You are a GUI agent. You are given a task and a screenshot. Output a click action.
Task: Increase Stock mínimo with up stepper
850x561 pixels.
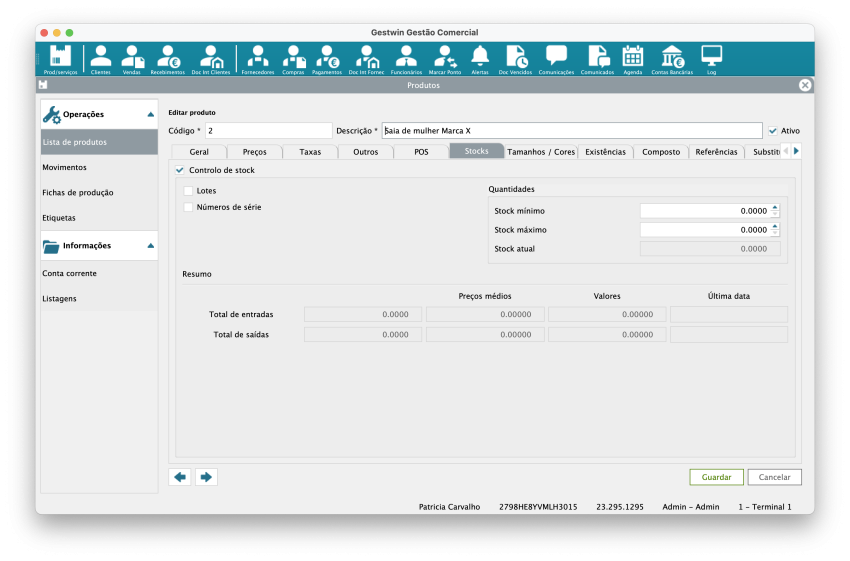click(775, 207)
